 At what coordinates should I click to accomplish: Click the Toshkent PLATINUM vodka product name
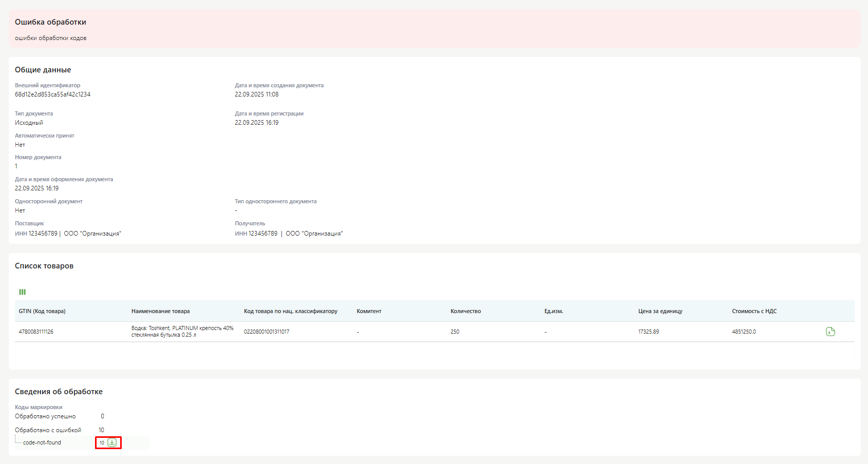point(182,332)
